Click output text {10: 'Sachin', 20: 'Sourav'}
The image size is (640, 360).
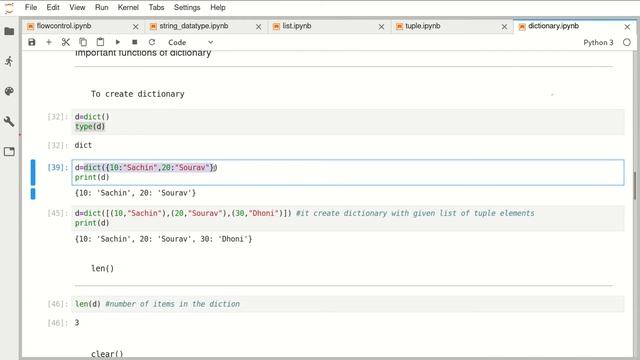click(135, 193)
